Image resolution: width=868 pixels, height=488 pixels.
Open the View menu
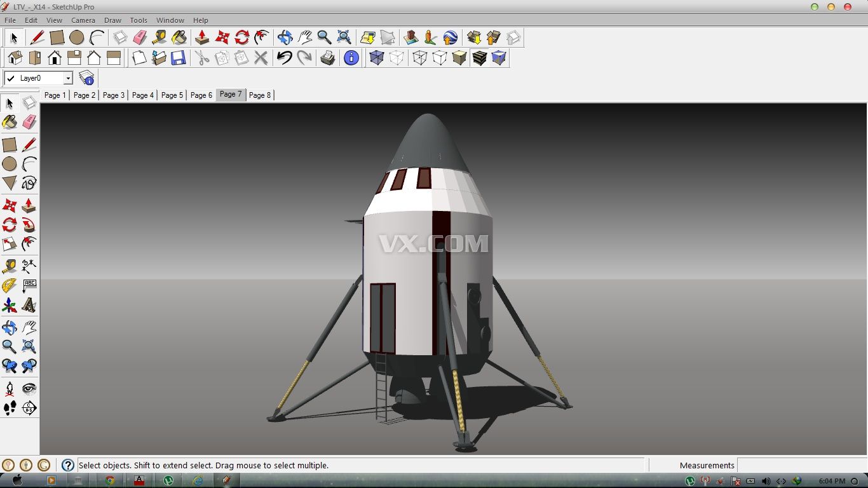tap(55, 20)
